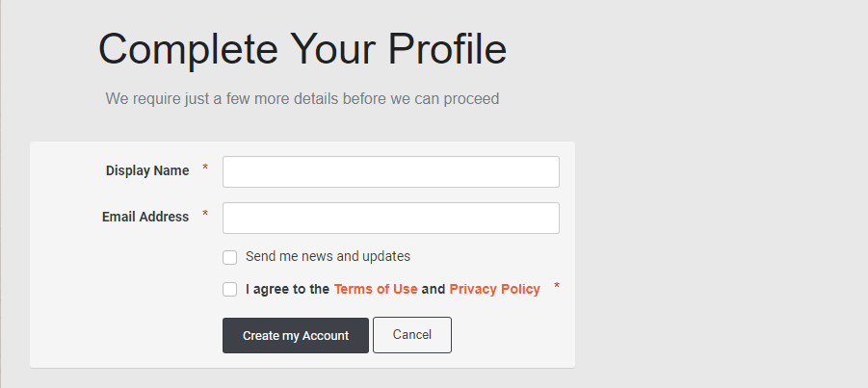Enable the Send me news checkbox
This screenshot has height=388, width=868.
229,257
